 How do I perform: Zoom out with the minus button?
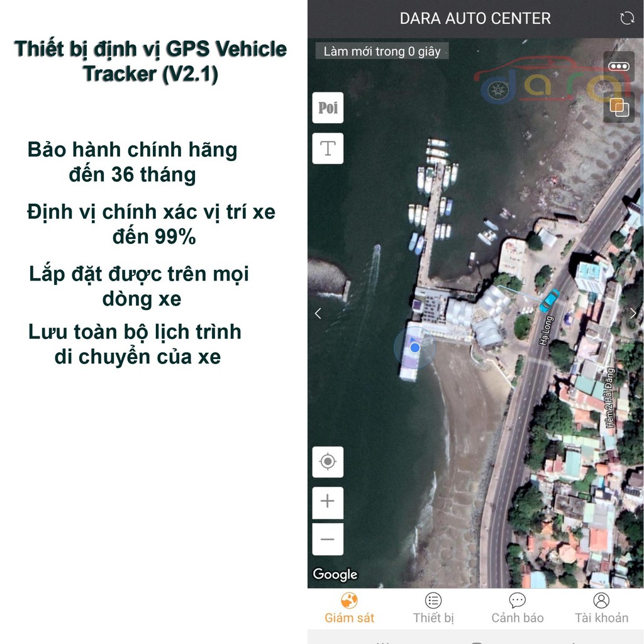328,539
